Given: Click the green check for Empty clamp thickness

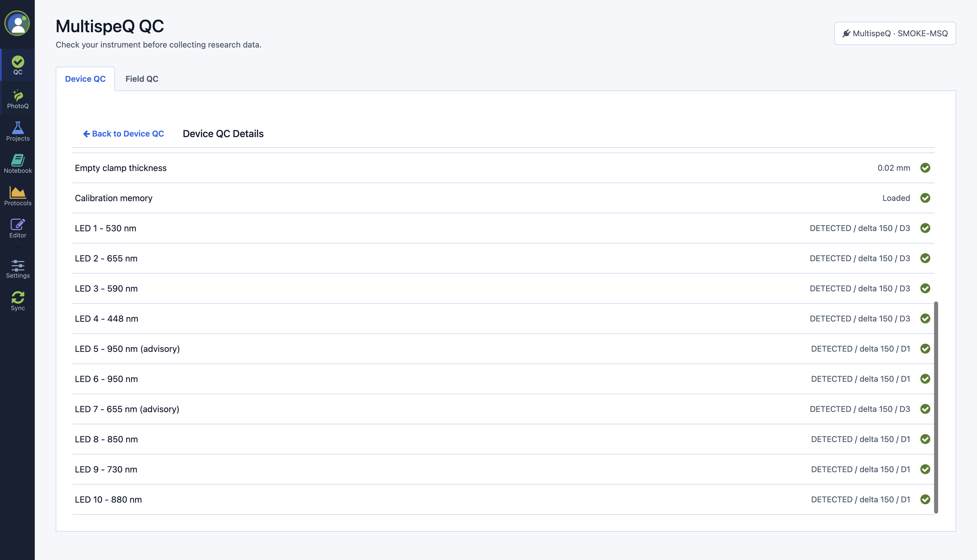Looking at the screenshot, I should (x=925, y=168).
